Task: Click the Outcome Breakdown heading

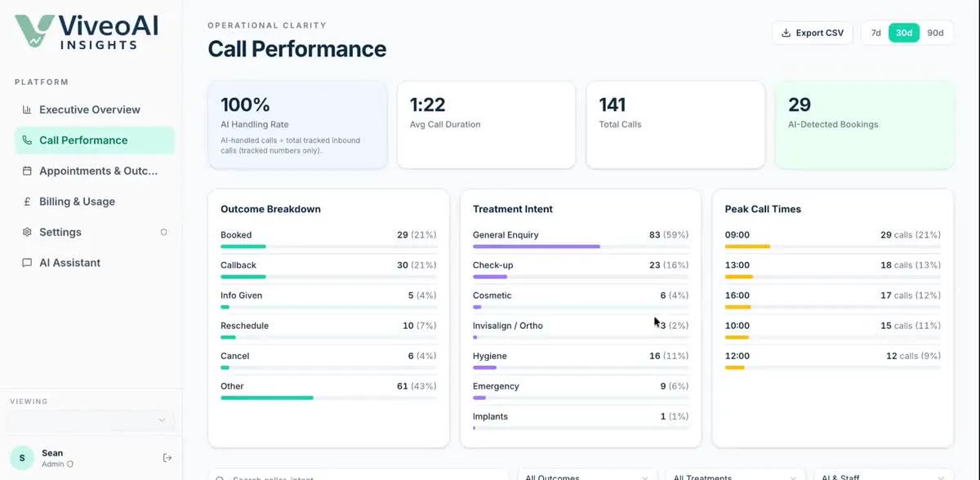Action: click(270, 209)
